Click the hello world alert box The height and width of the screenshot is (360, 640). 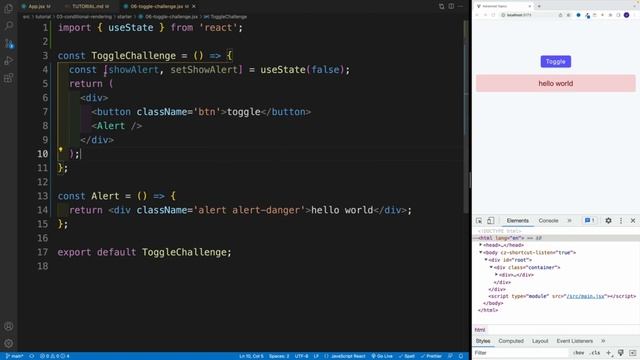click(556, 83)
